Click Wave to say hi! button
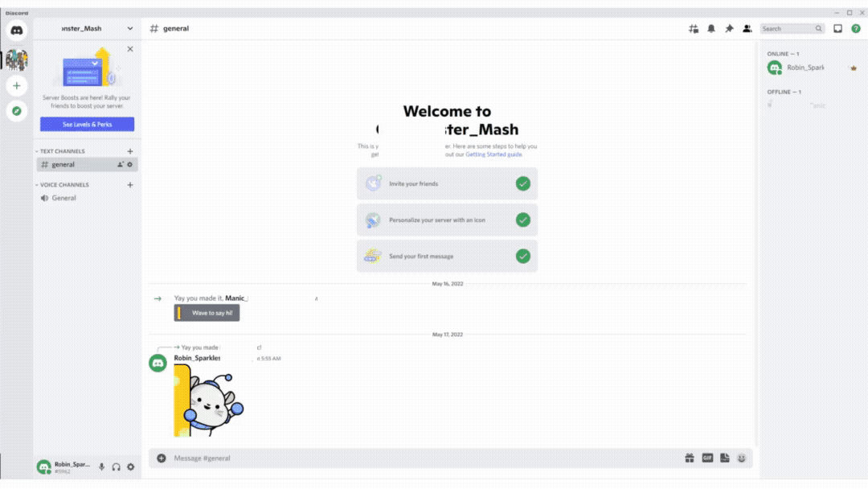Screen dimensions: 868x489 [207, 313]
